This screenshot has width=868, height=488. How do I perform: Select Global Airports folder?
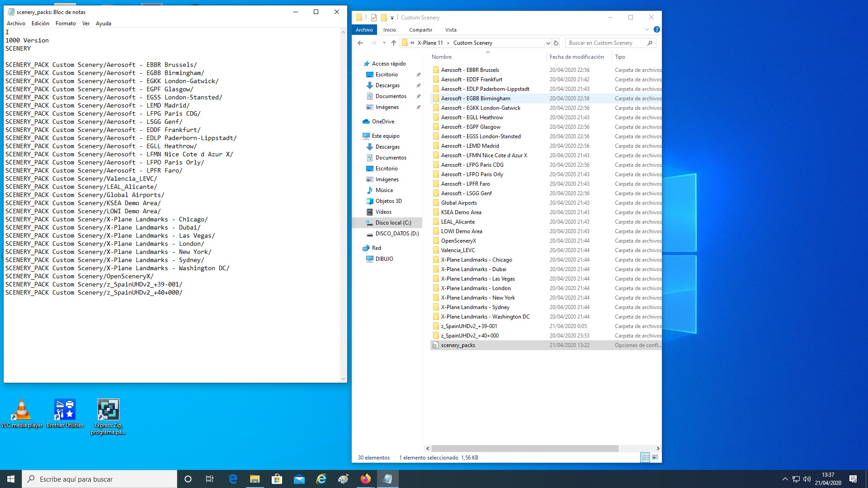click(546, 203)
